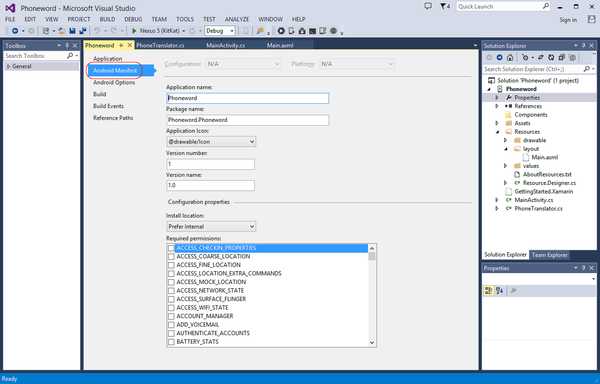600x384 pixels.
Task: Click Collapse All in Solution Explorer
Action: pyautogui.click(x=561, y=57)
